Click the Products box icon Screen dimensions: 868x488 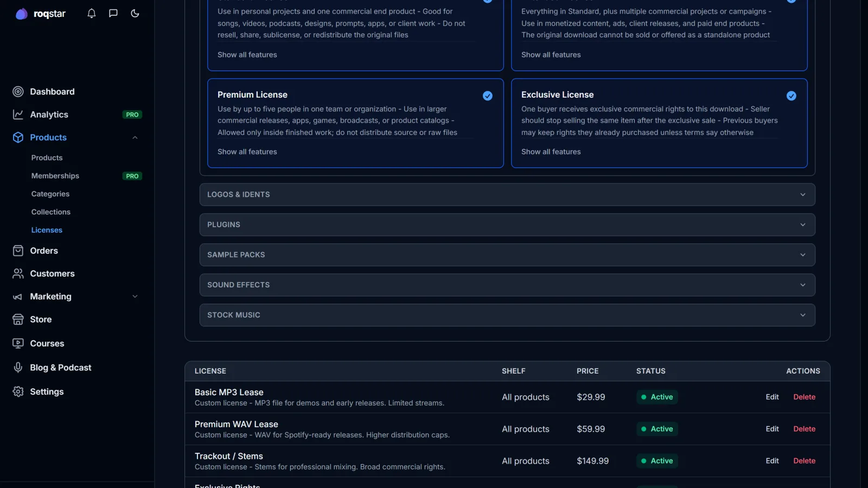[x=18, y=137]
